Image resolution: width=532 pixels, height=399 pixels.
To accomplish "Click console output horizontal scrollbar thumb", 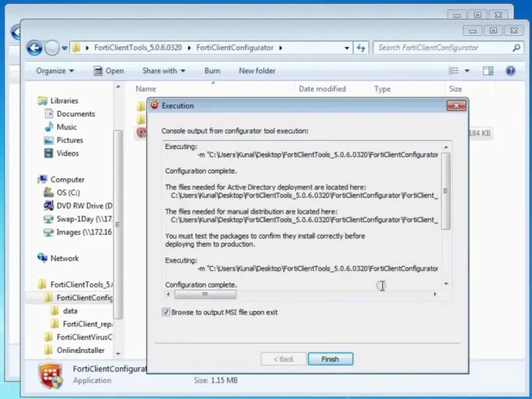I will tap(205, 294).
